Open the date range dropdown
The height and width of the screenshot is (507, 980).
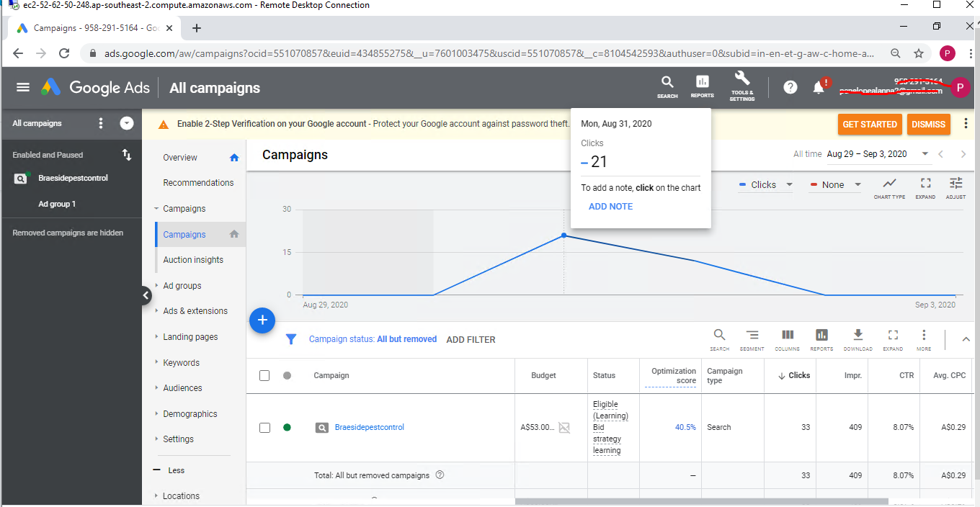878,154
